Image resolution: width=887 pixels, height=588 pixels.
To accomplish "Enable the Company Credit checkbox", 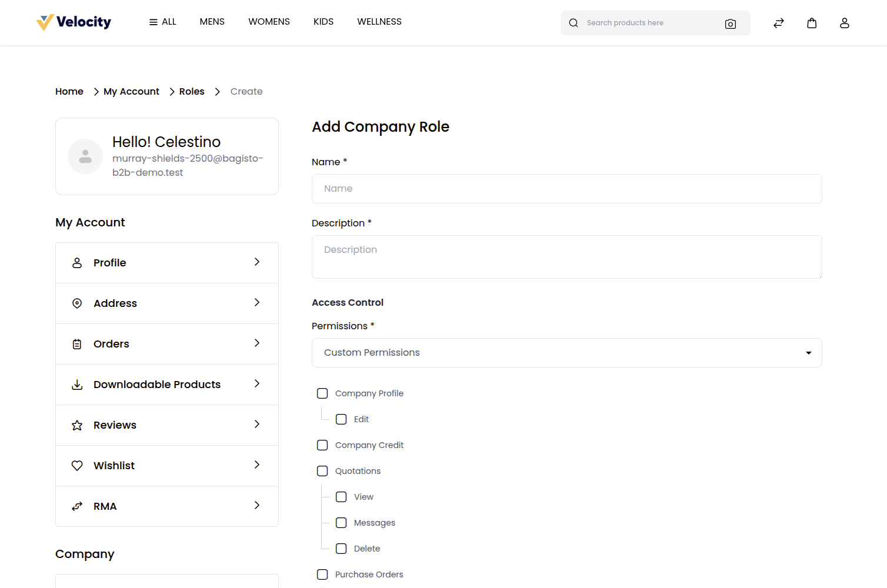I will pos(322,445).
